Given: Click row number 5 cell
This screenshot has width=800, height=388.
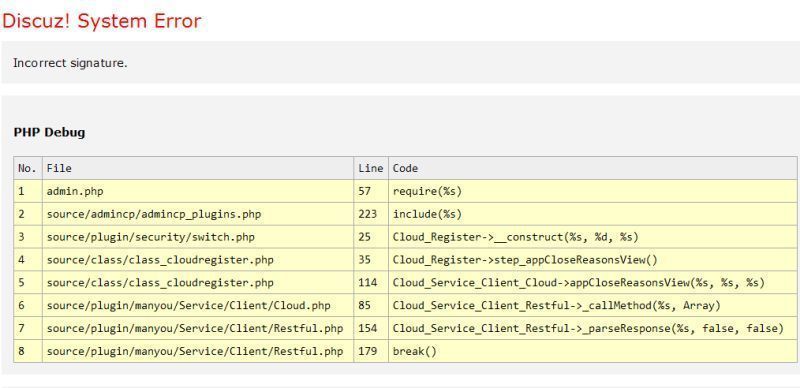Looking at the screenshot, I should point(28,283).
